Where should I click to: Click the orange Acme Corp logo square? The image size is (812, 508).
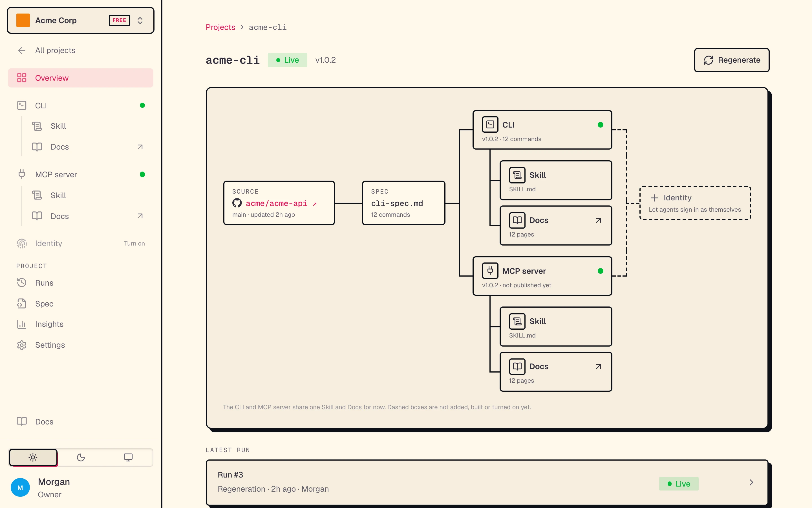pyautogui.click(x=23, y=20)
